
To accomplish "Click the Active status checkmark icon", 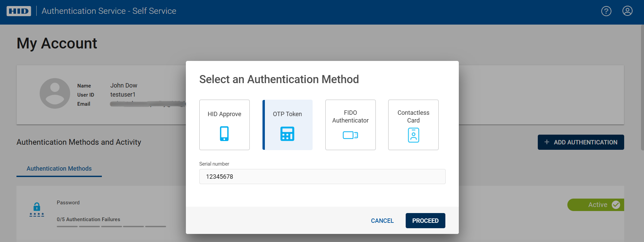I will click(x=616, y=205).
